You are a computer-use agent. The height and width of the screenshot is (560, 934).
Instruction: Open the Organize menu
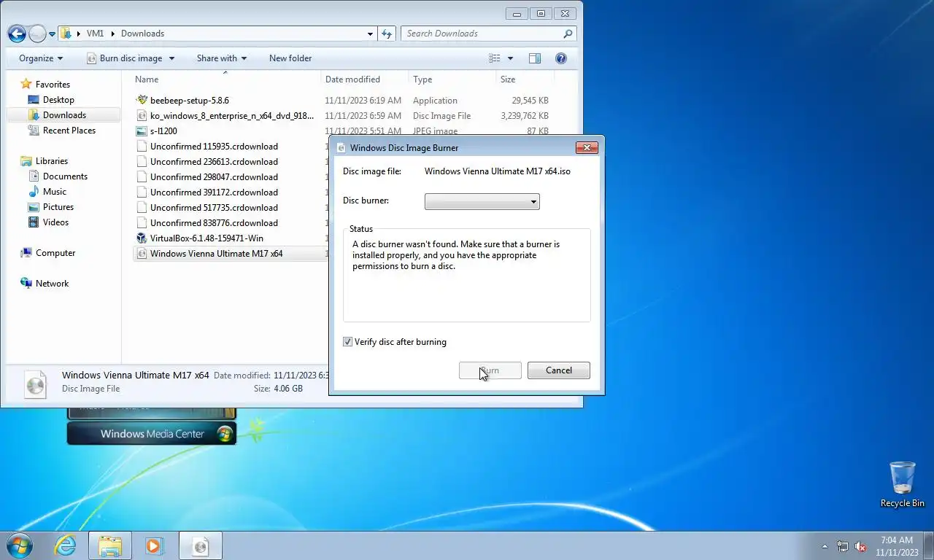pos(41,58)
